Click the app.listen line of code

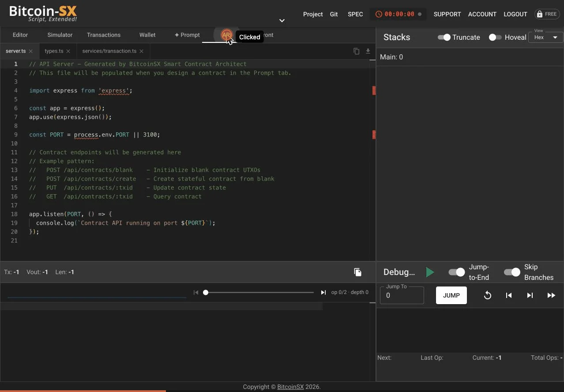click(71, 214)
